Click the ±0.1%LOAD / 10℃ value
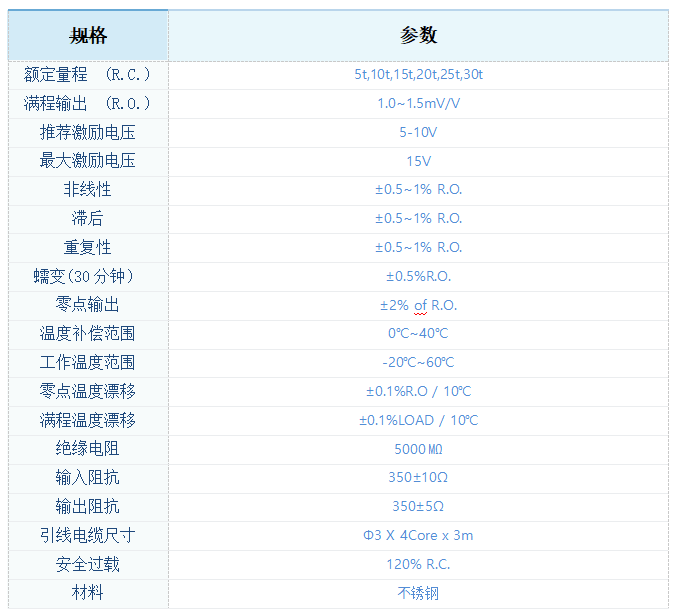Screen dimensions: 677x615 [418, 420]
